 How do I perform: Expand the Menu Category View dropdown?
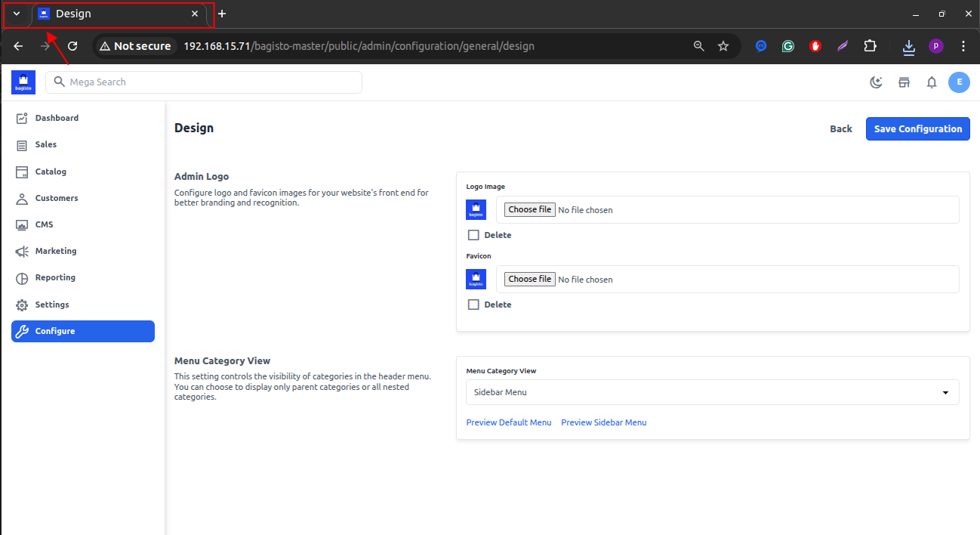(712, 392)
